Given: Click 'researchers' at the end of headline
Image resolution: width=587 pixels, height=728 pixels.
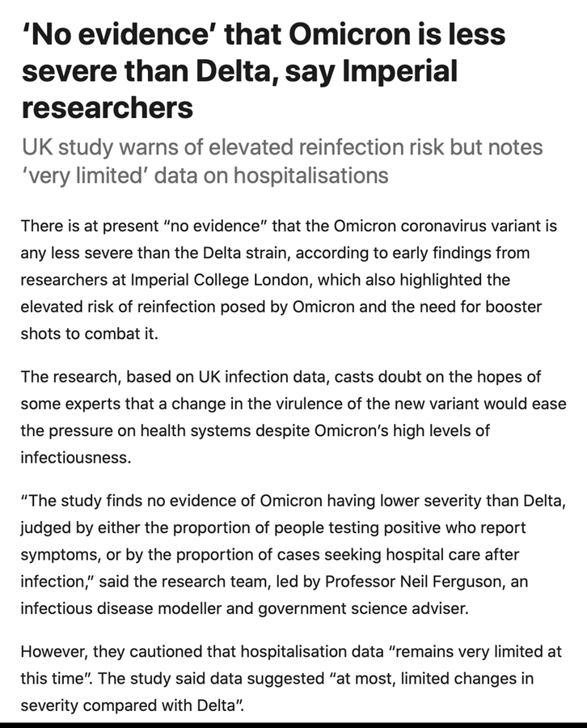Looking at the screenshot, I should click(x=108, y=106).
